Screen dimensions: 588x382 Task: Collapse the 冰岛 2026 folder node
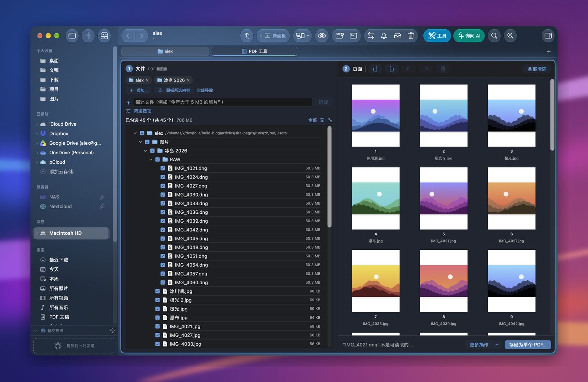click(x=146, y=151)
